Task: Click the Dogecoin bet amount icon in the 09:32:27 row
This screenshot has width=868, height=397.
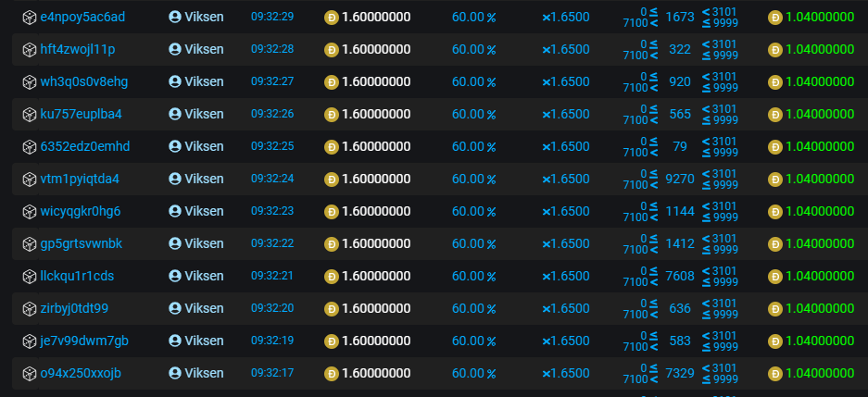Action: point(332,82)
